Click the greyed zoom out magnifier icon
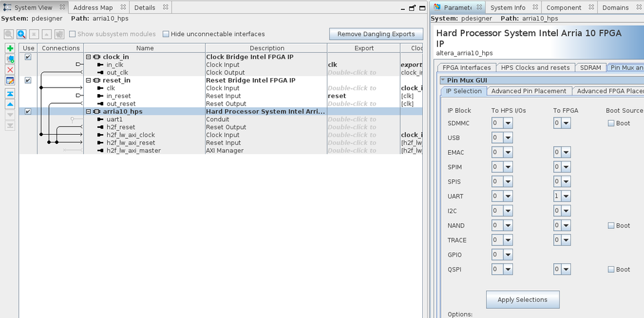644x318 pixels. pos(8,34)
